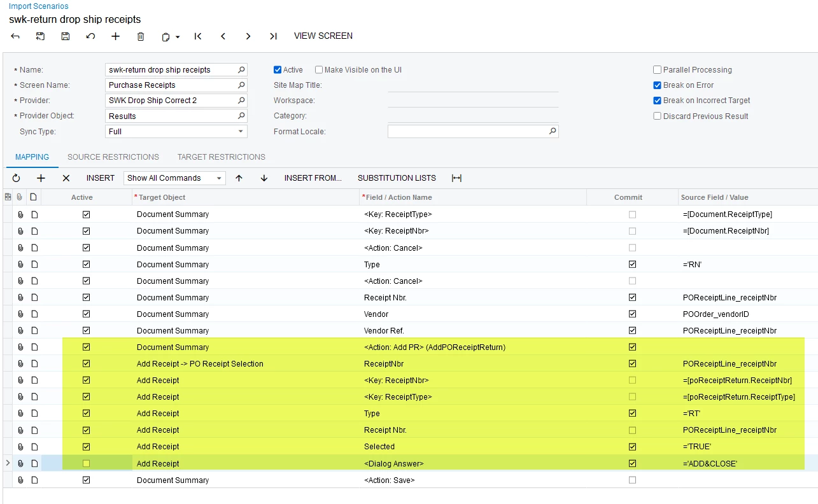Viewport: 818px width, 504px height.
Task: Click the Delete scenario trash icon
Action: (x=141, y=36)
